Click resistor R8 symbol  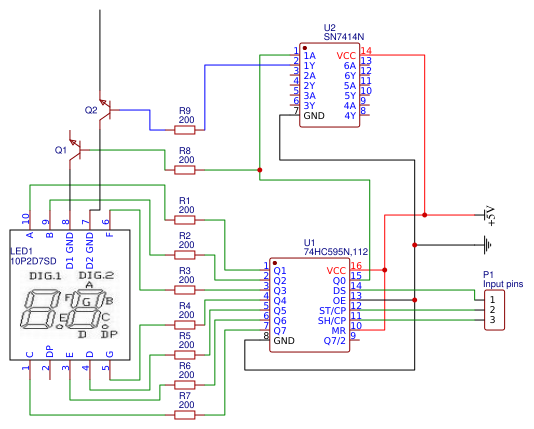click(x=185, y=170)
